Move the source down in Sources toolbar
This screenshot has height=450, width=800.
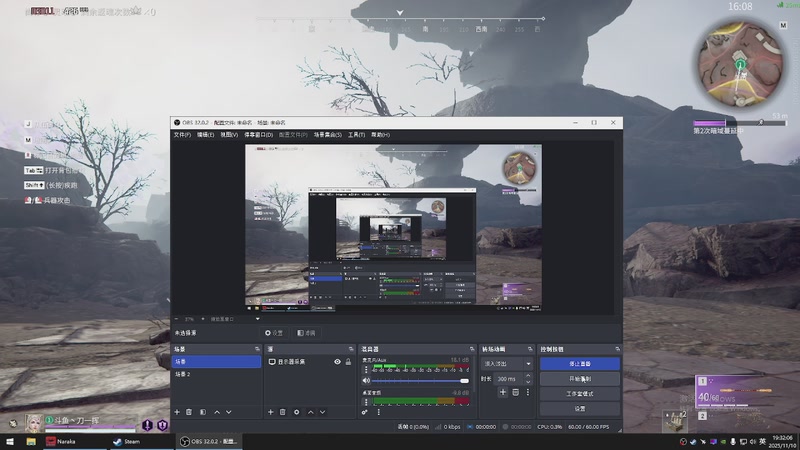[322, 412]
